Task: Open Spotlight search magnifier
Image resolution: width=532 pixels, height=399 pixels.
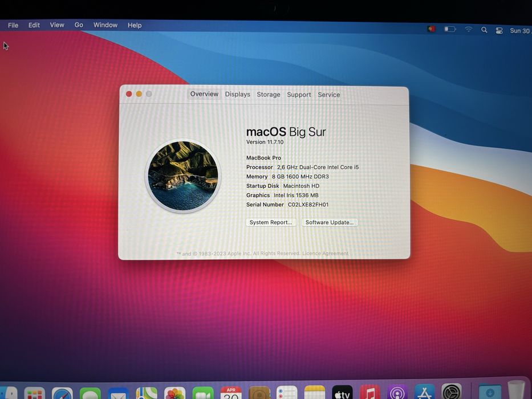Action: [484, 30]
